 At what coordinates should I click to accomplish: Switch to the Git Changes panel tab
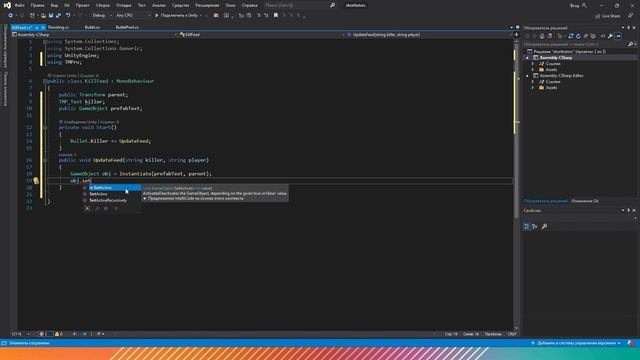(584, 201)
